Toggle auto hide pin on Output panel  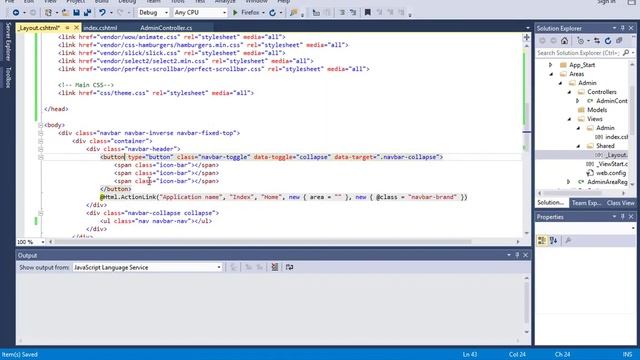pyautogui.click(x=517, y=255)
